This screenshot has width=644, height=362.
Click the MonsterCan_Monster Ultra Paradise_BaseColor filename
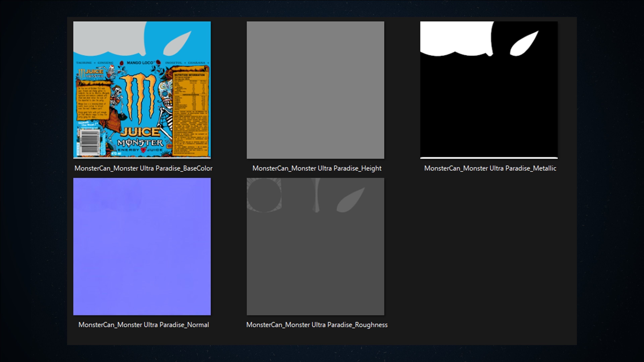(143, 168)
